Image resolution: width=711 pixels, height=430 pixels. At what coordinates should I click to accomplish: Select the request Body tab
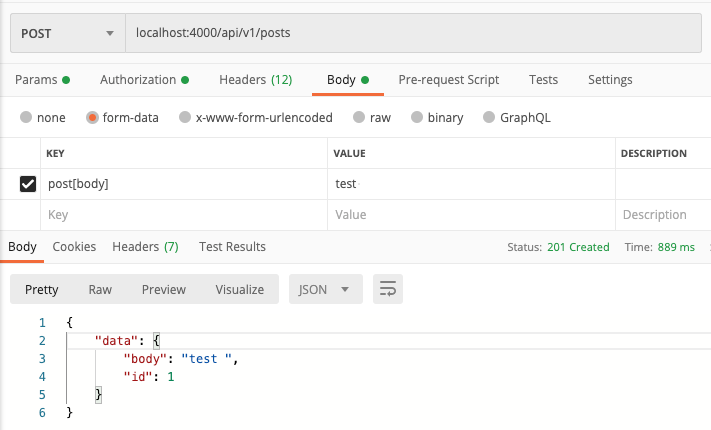[348, 80]
